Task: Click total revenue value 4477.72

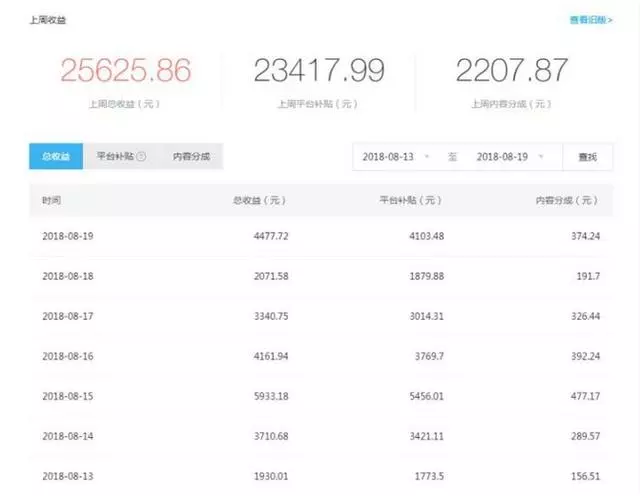Action: pos(271,236)
